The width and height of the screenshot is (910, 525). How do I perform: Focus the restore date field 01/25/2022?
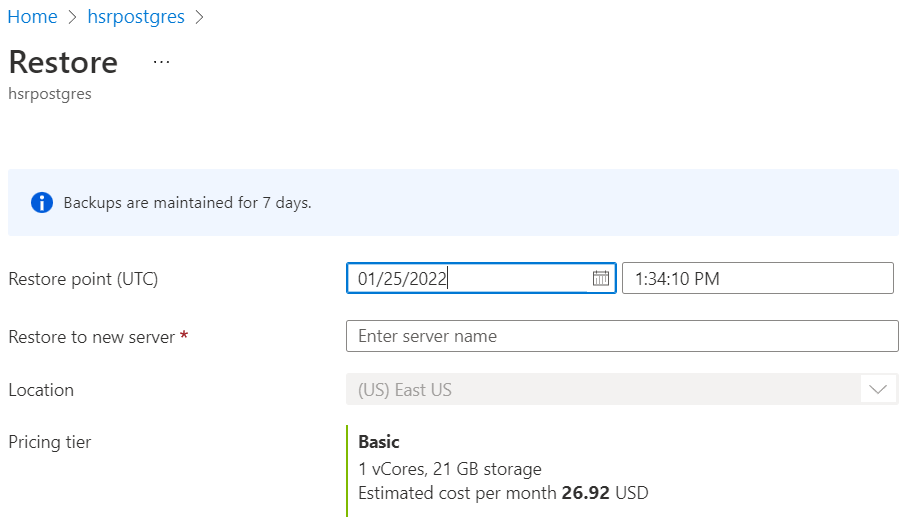(x=481, y=278)
